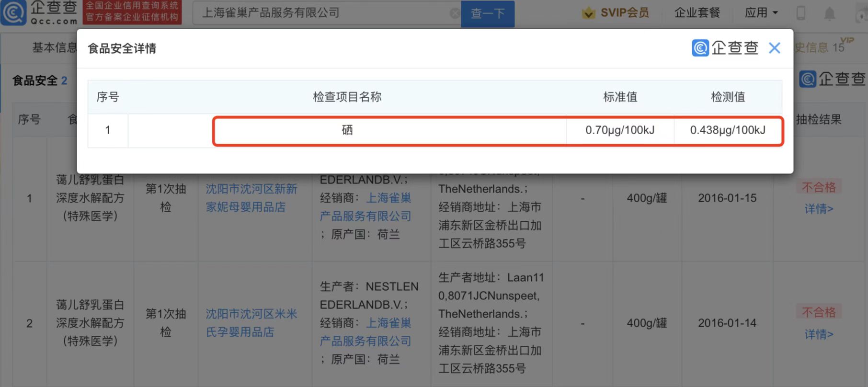Open 上海雀巢产品服务有限公司 link in row 2

coord(365,332)
